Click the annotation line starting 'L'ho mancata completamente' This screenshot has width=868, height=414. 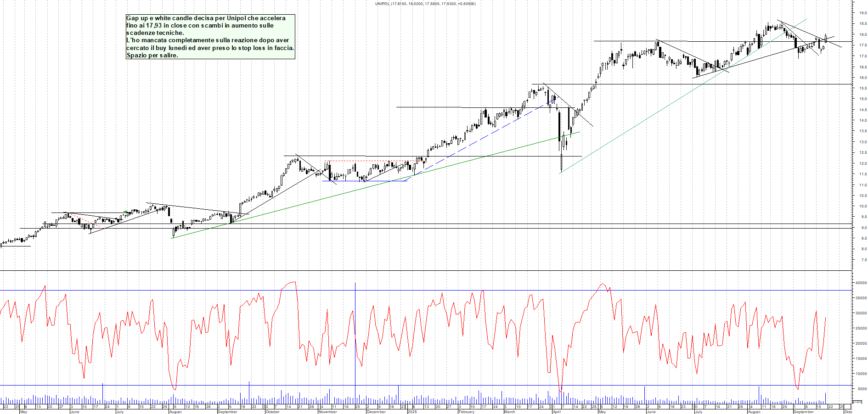pos(208,40)
